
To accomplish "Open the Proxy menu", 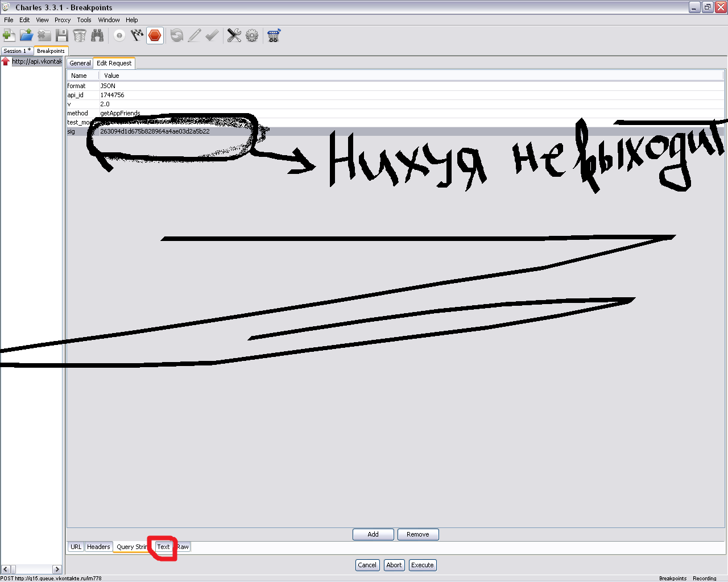I will (63, 20).
